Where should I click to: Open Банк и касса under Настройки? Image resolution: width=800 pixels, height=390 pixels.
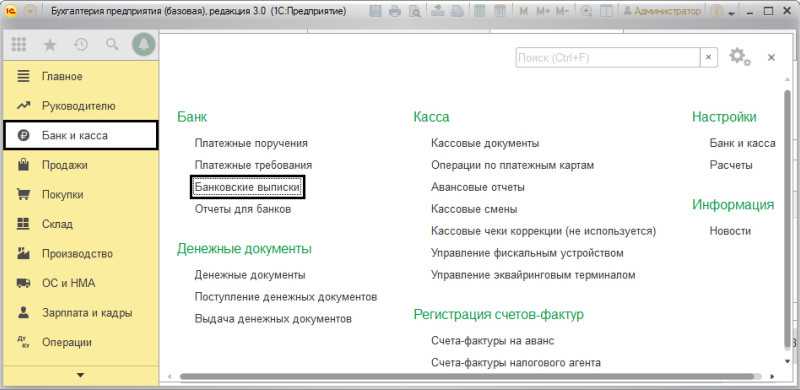click(x=742, y=143)
